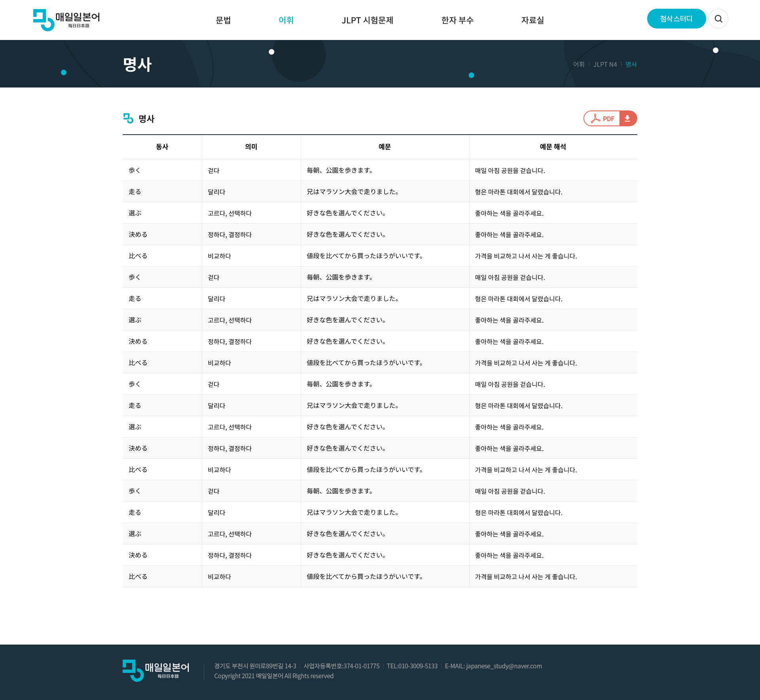Click the 매일일본어 header logo
The height and width of the screenshot is (700, 760).
(x=66, y=20)
